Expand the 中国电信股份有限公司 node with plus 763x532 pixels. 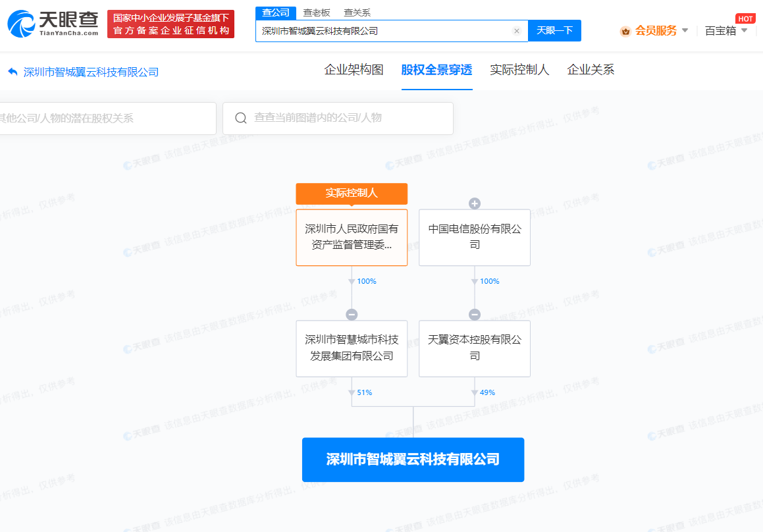point(474,203)
